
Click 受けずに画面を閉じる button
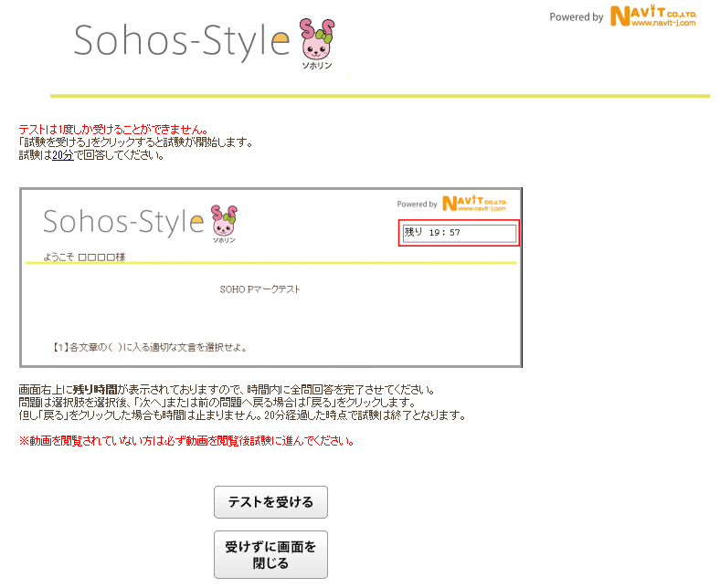click(x=270, y=554)
